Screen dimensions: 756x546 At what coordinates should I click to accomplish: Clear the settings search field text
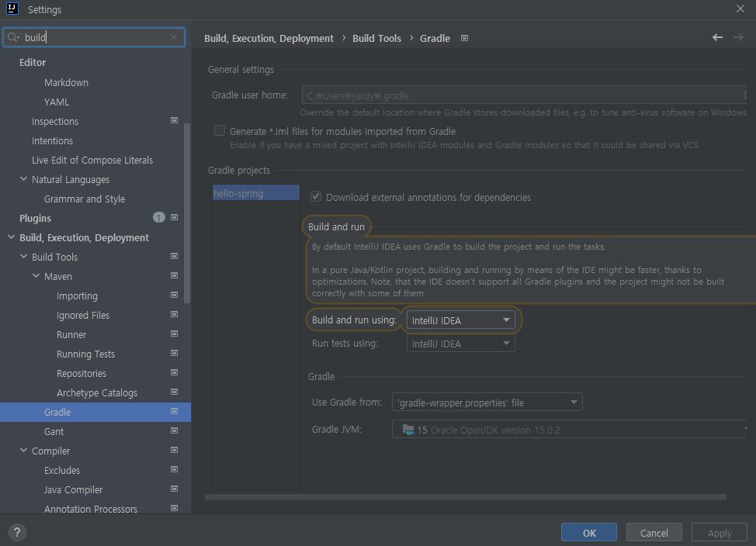[174, 37]
